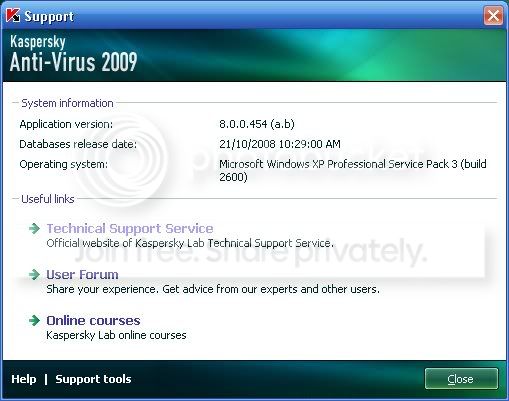The width and height of the screenshot is (509, 401).
Task: Click the databases release date value 21/10/2008 10:29:00 AM
Action: pos(280,144)
